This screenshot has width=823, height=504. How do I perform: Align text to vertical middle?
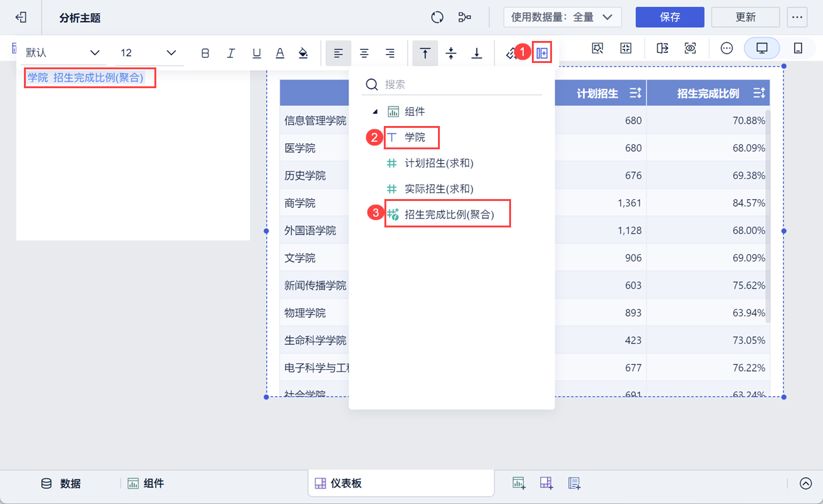click(x=451, y=54)
